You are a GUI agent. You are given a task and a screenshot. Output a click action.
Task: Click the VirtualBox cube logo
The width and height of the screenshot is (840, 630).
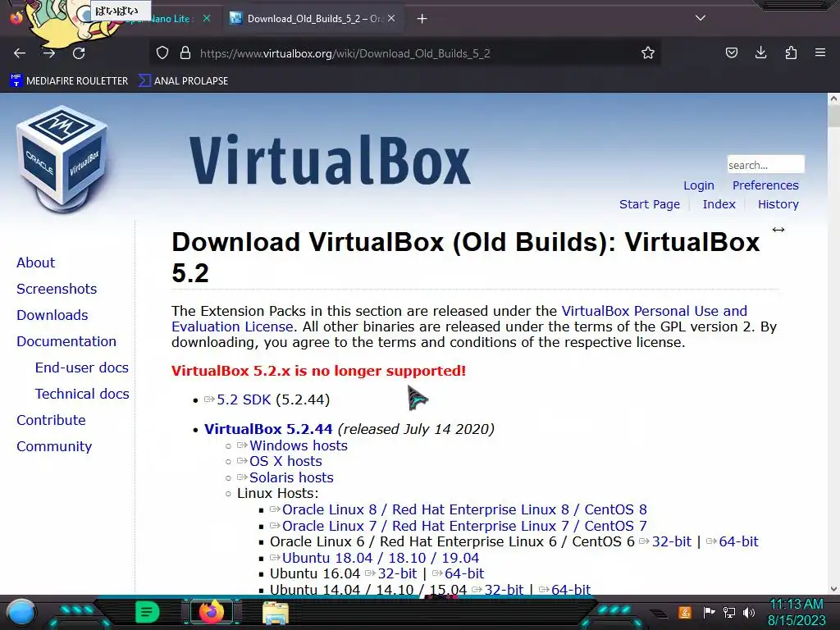click(62, 160)
